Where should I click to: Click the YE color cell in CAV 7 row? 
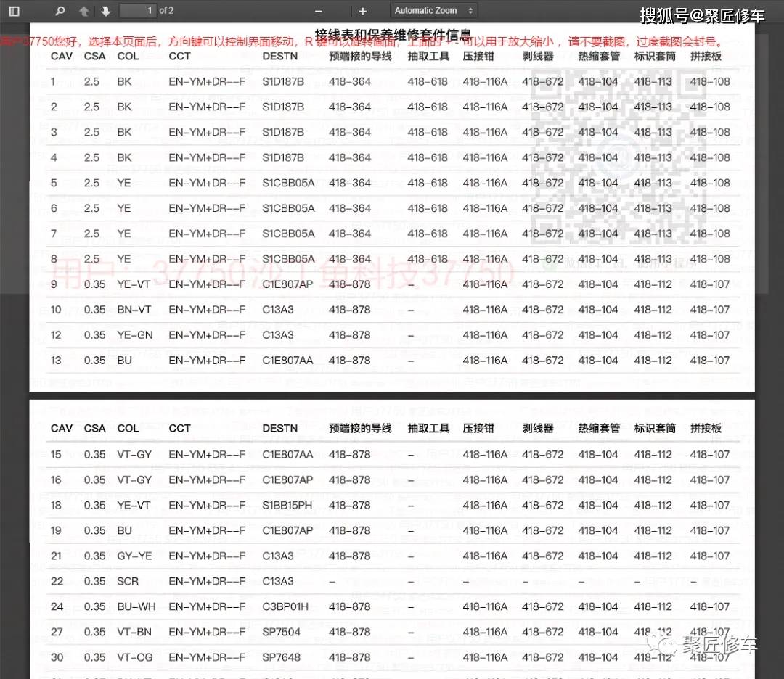click(x=124, y=234)
